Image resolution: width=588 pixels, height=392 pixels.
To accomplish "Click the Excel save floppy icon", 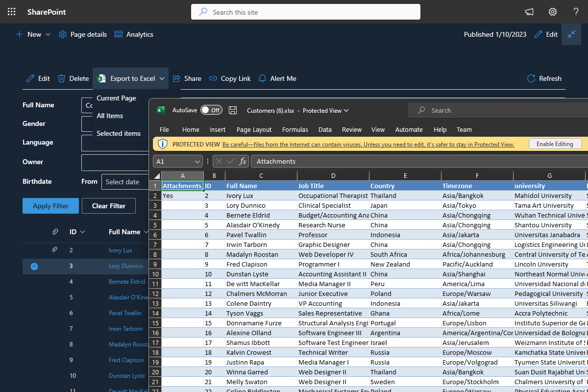I will point(233,110).
